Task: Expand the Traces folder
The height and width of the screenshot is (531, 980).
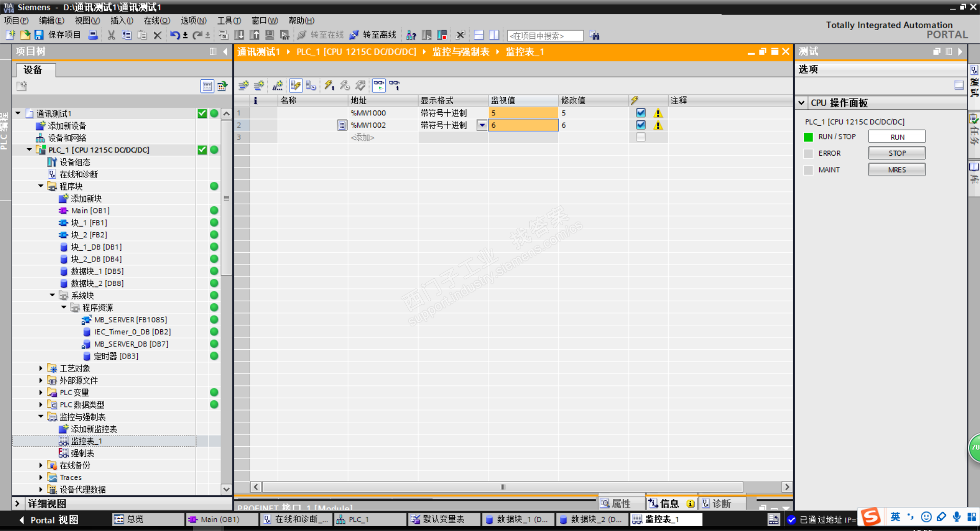Action: pyautogui.click(x=41, y=477)
